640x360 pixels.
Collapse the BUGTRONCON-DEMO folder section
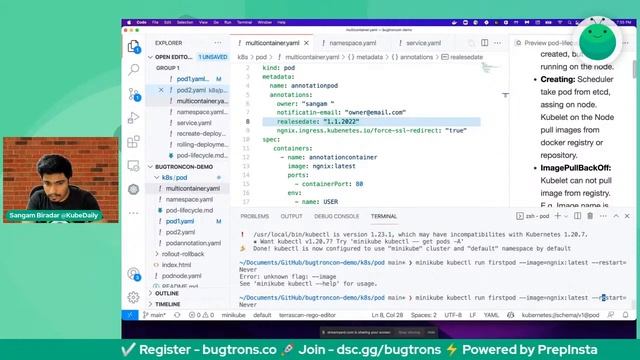(151, 167)
